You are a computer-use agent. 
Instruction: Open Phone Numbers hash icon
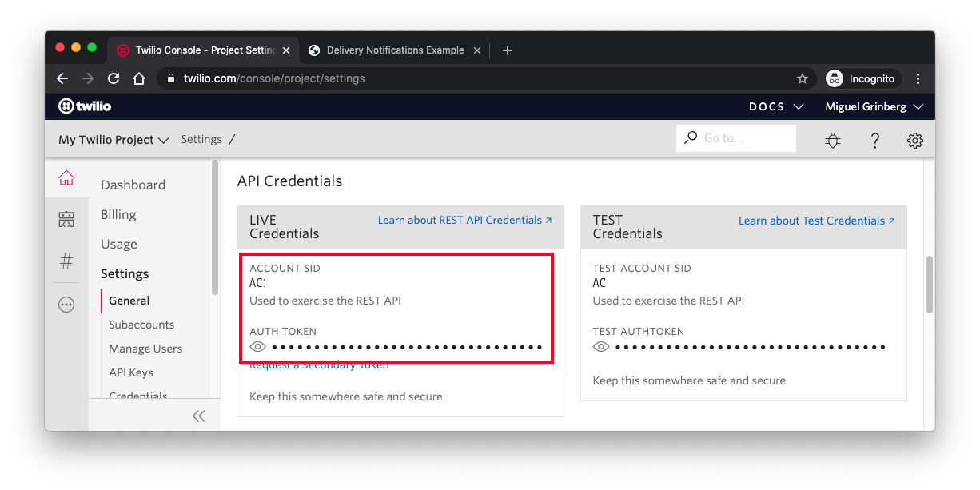66,261
